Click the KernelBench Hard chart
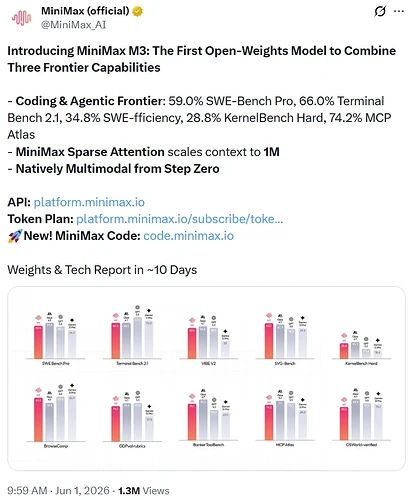This screenshot has height=500, width=411. [x=362, y=348]
